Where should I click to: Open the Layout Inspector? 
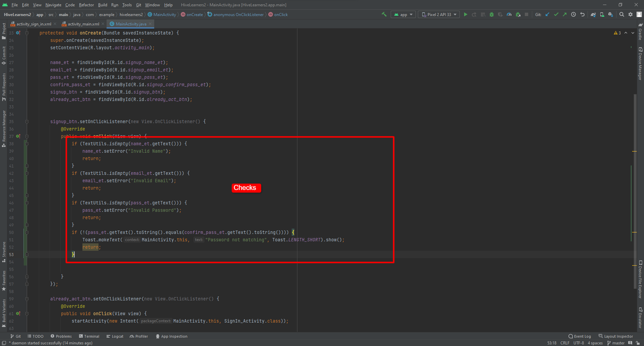pos(615,336)
